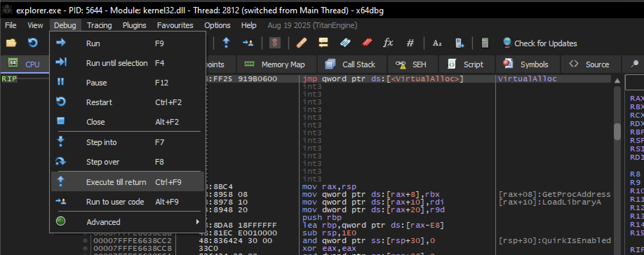
Task: Open the Tracing menu
Action: [x=99, y=25]
